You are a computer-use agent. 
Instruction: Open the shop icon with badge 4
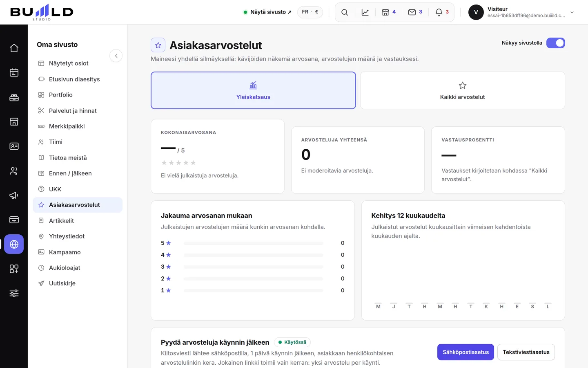click(388, 12)
